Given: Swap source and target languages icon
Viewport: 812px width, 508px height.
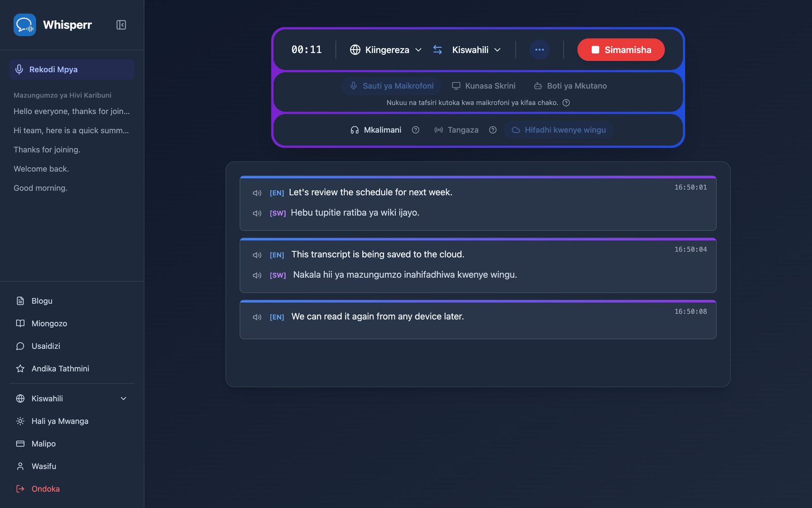Looking at the screenshot, I should coord(437,50).
